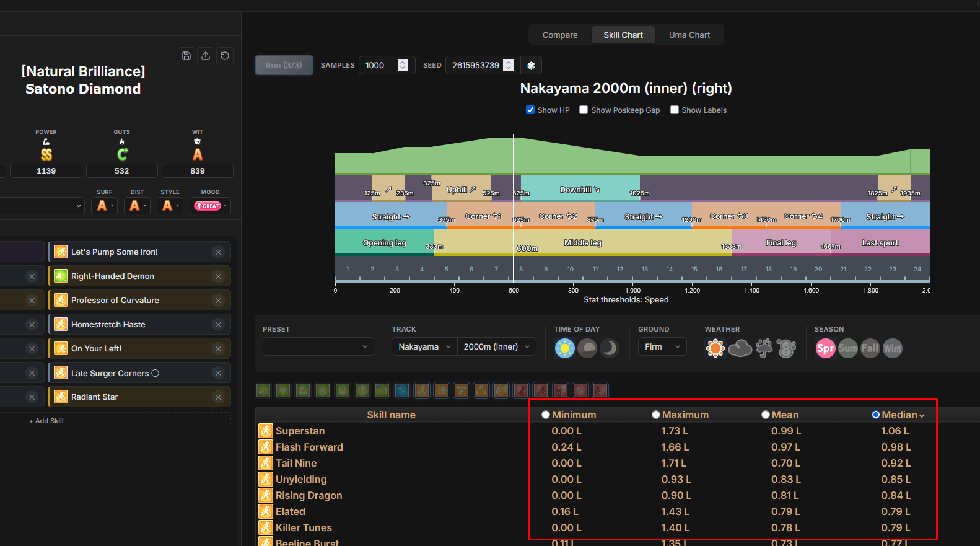
Task: Click the Guts stat input field
Action: tap(122, 170)
